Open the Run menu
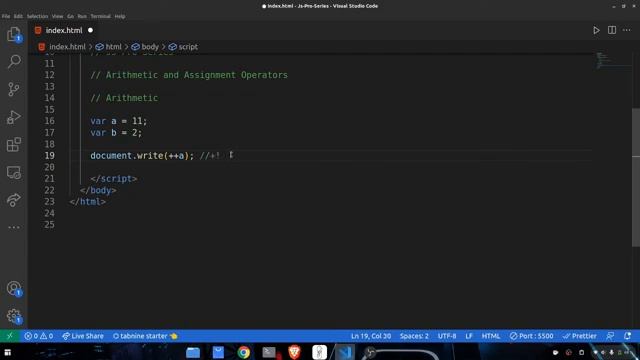 pos(82,16)
